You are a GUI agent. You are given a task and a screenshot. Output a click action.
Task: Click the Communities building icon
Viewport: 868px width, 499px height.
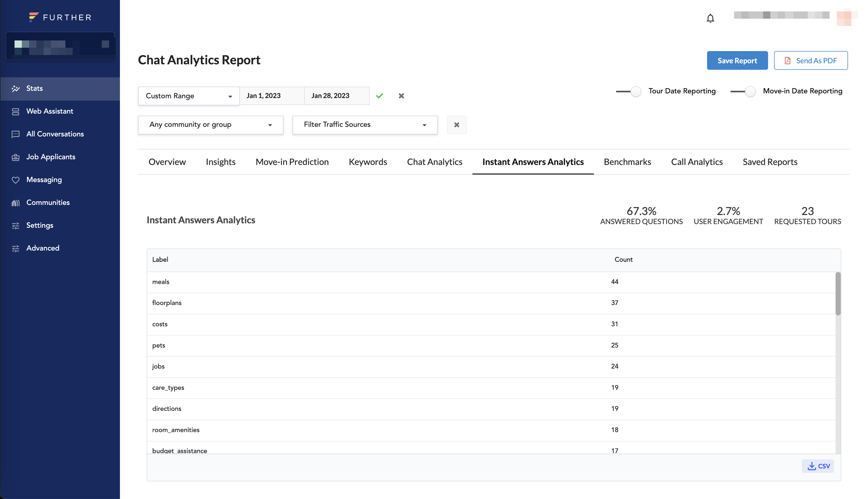click(15, 203)
